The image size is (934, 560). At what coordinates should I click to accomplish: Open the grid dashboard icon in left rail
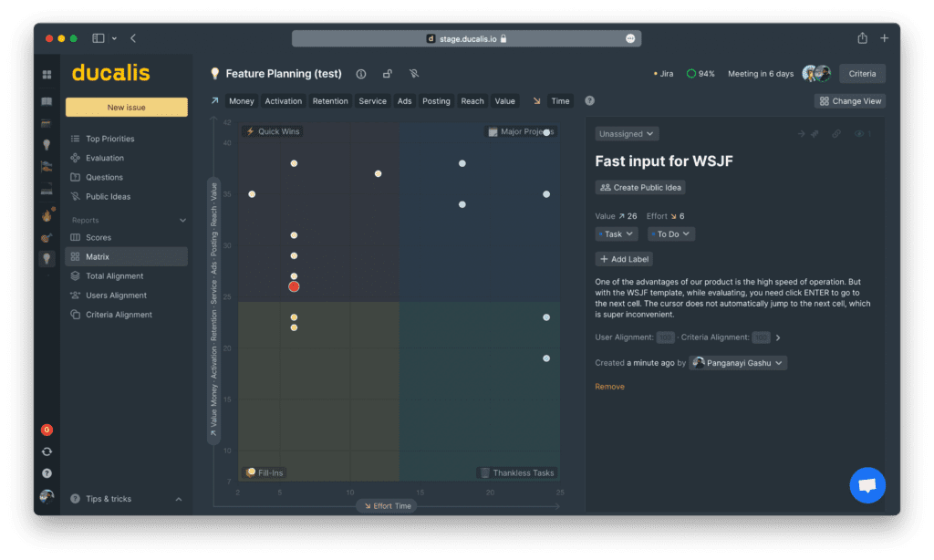pos(47,75)
